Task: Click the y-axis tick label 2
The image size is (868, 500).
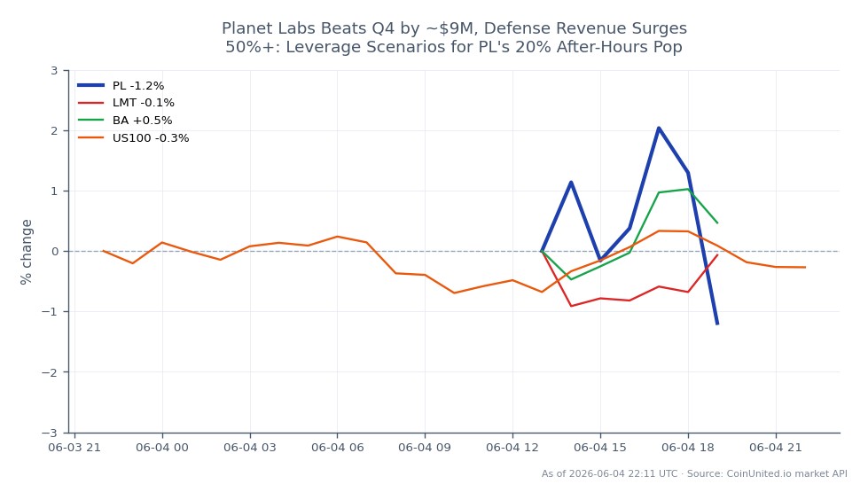Action: pos(54,131)
